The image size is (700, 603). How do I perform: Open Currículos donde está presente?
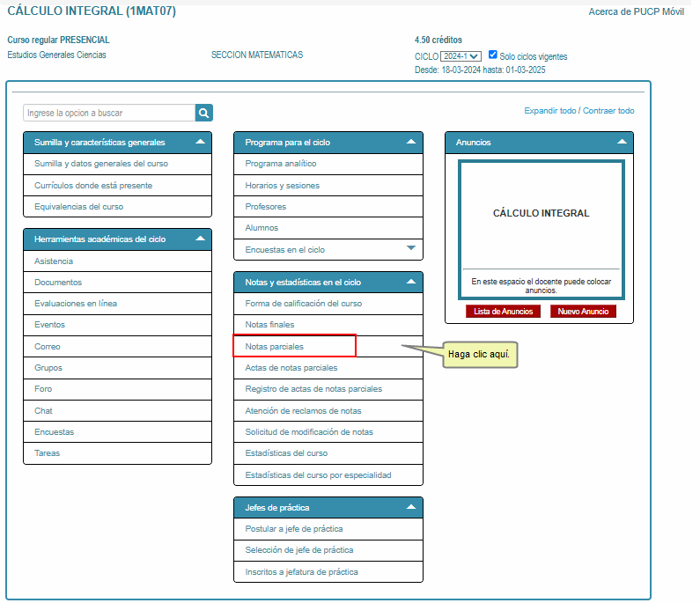[117, 185]
